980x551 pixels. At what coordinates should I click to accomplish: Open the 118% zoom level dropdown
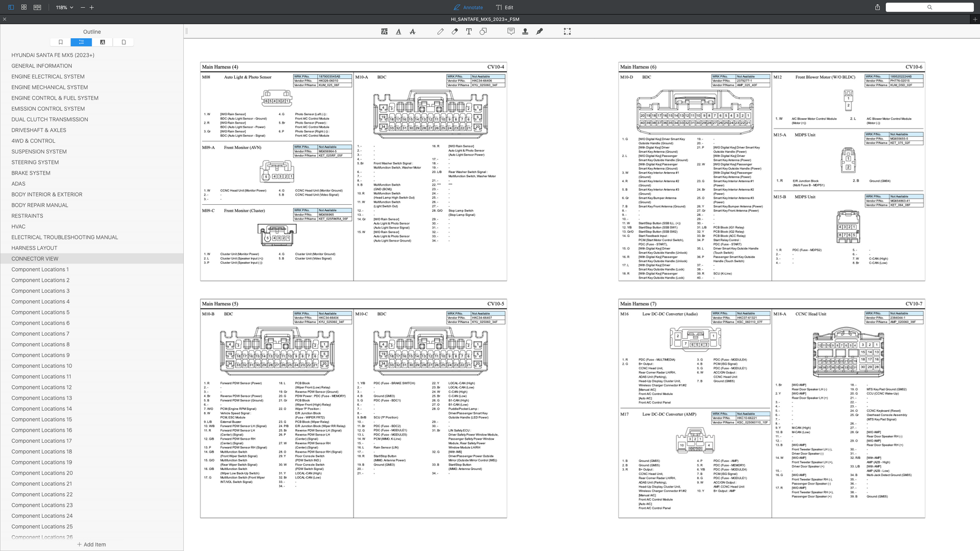pyautogui.click(x=64, y=8)
